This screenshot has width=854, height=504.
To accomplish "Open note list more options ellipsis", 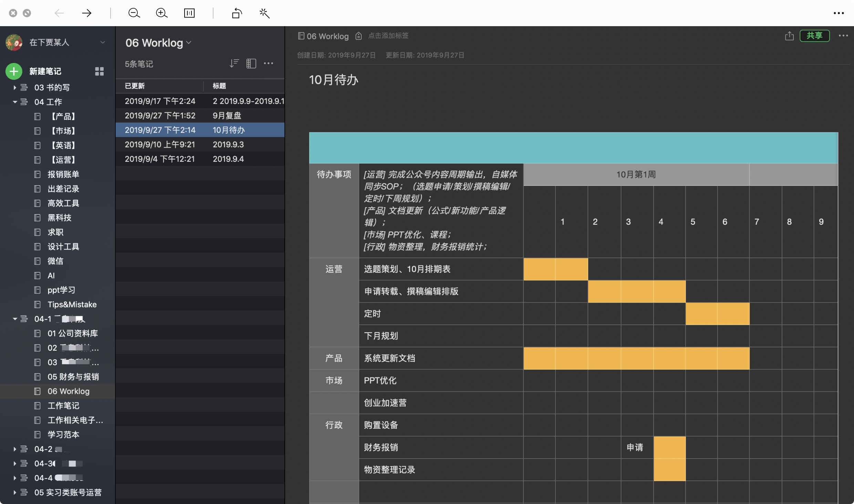I will pos(268,63).
